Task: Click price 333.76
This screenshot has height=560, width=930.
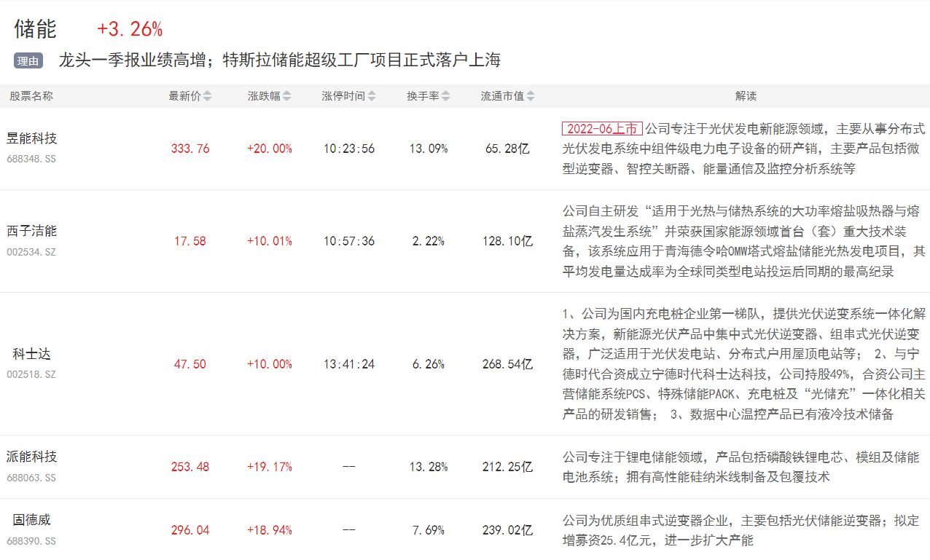Action: click(x=190, y=149)
